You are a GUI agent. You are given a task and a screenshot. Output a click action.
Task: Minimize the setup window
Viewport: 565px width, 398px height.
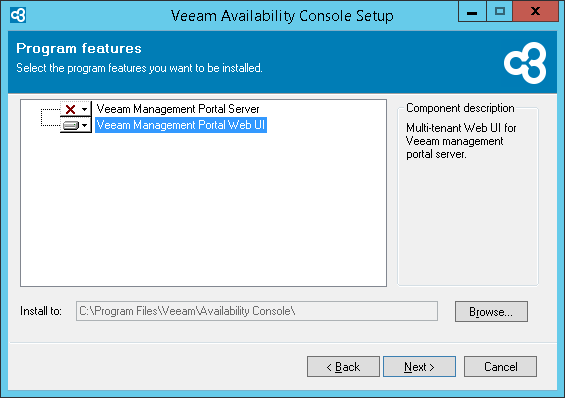tap(472, 12)
